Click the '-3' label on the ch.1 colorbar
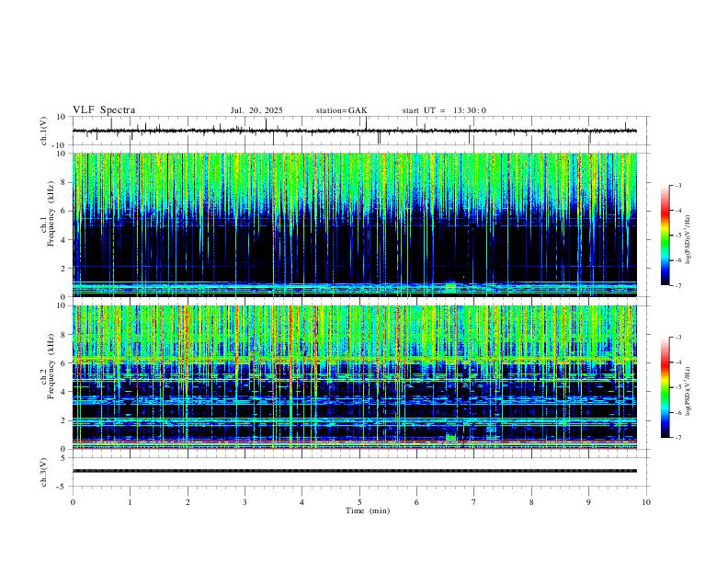Viewport: 728px width, 563px height. tap(677, 185)
